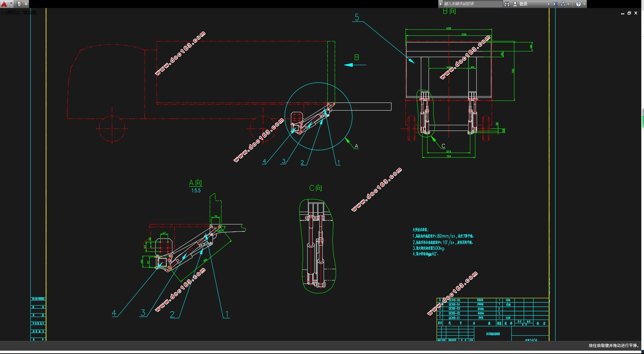Image resolution: width=644 pixels, height=354 pixels.
Task: Select 'QCWB-03' in the parts table
Action: 454,309
